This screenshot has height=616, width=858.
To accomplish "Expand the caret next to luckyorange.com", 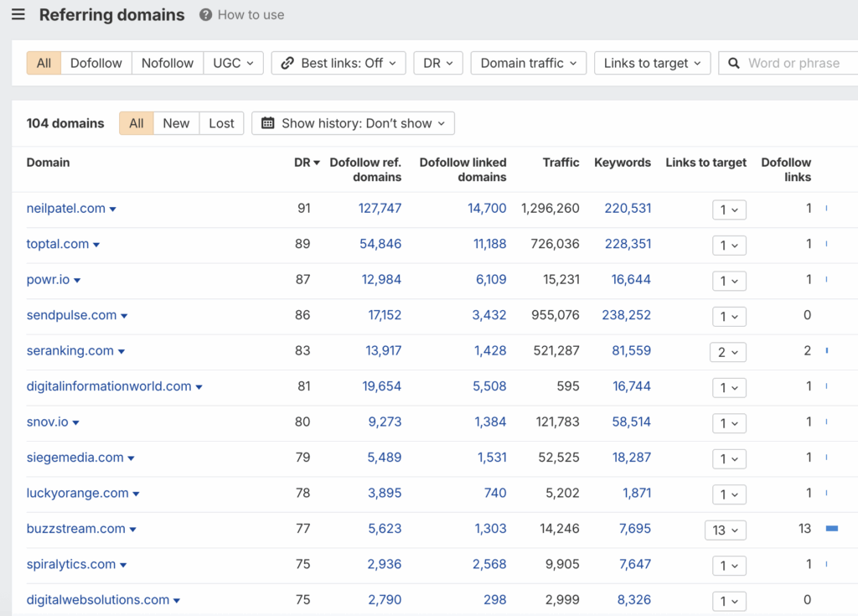I will tap(137, 494).
